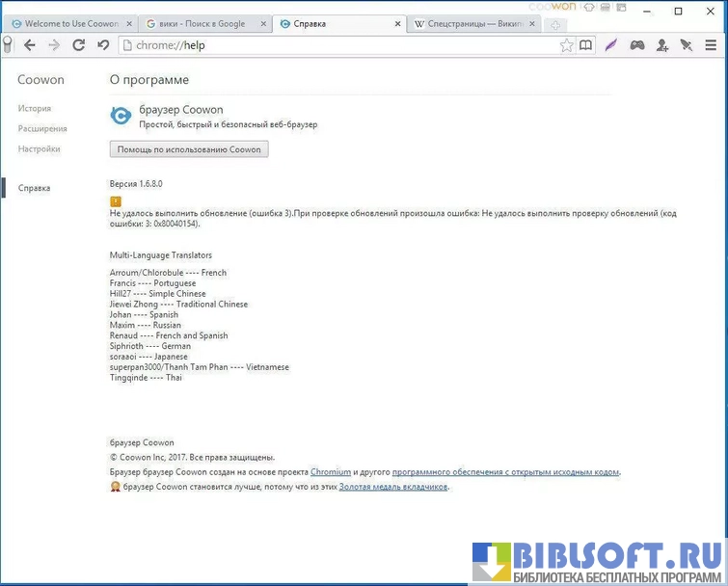Open Расширения in the sidebar
The width and height of the screenshot is (728, 586).
(x=42, y=129)
